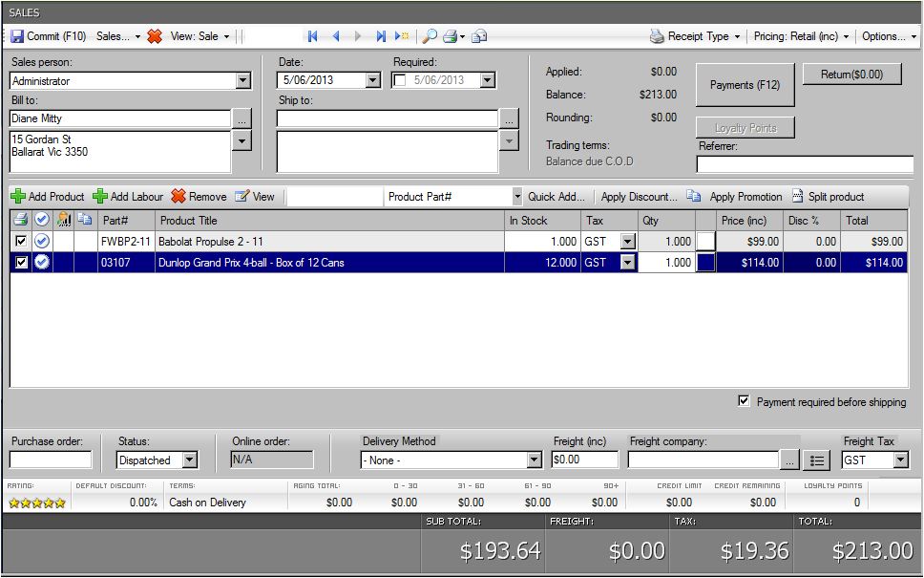Click the Receipt Type printer icon
The height and width of the screenshot is (578, 924).
657,36
